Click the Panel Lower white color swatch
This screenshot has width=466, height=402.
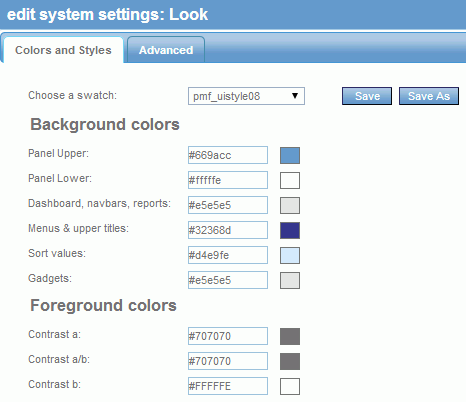(290, 180)
